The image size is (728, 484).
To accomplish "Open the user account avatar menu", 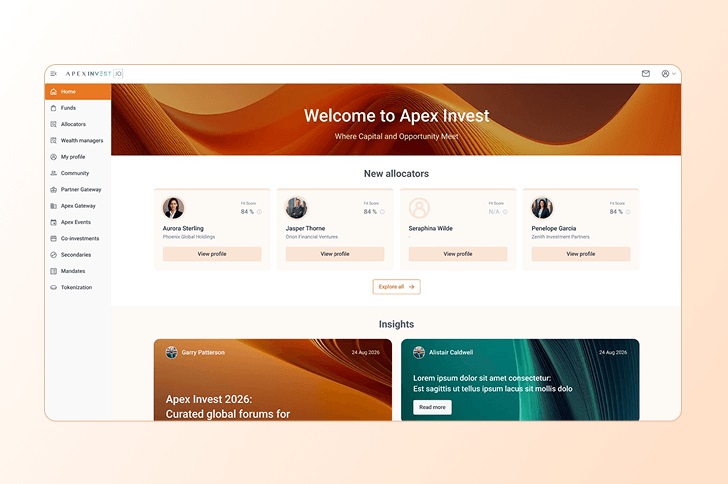I will tap(668, 73).
